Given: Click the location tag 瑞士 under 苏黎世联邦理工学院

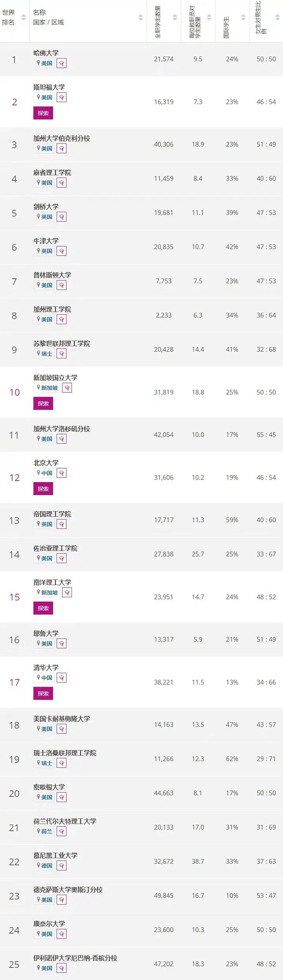Looking at the screenshot, I should (x=44, y=354).
